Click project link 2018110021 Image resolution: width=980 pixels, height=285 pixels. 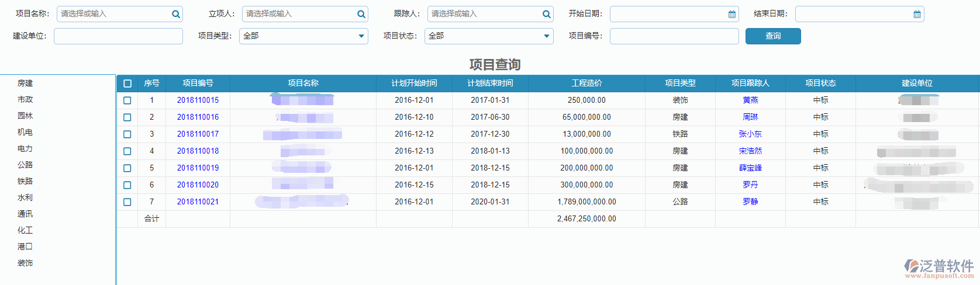click(198, 202)
